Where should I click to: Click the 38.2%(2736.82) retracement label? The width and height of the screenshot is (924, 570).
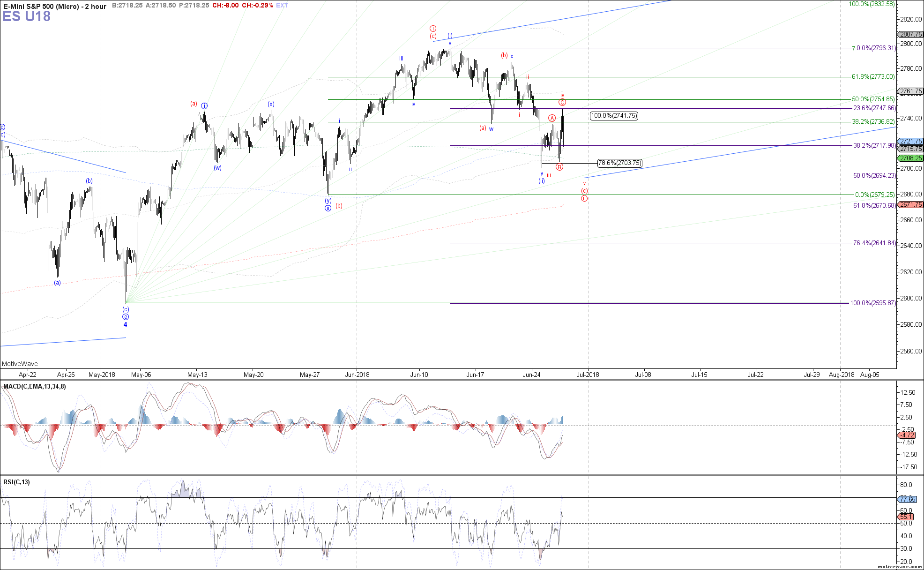[873, 122]
